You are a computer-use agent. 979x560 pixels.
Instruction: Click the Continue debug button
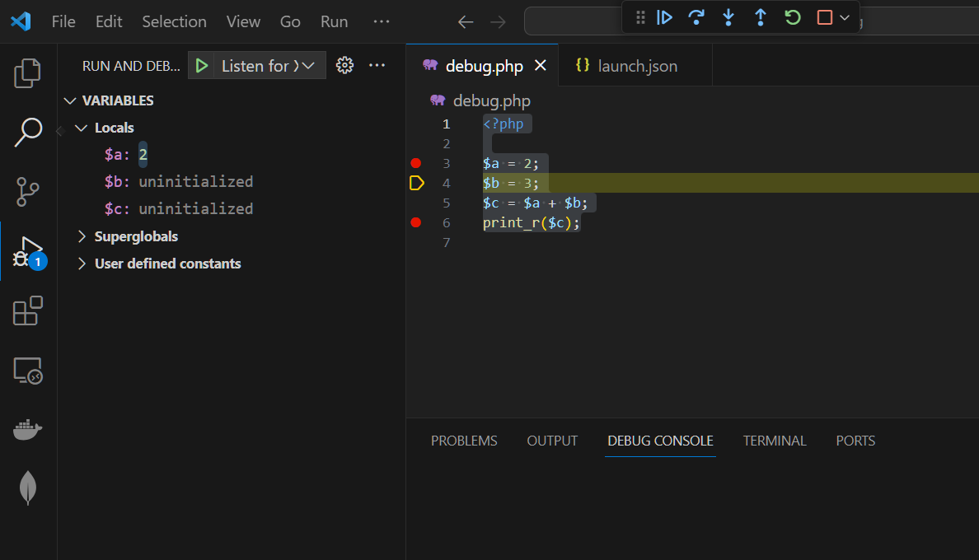(664, 17)
